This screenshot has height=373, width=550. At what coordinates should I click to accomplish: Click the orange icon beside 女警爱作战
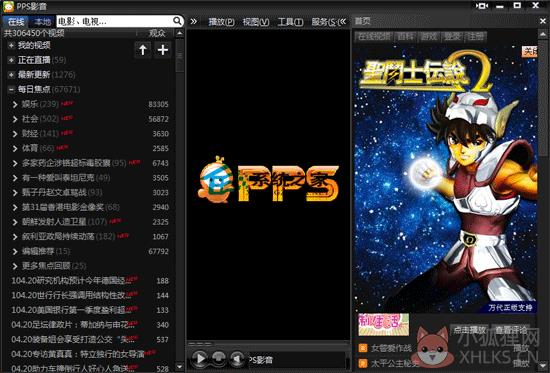point(363,348)
